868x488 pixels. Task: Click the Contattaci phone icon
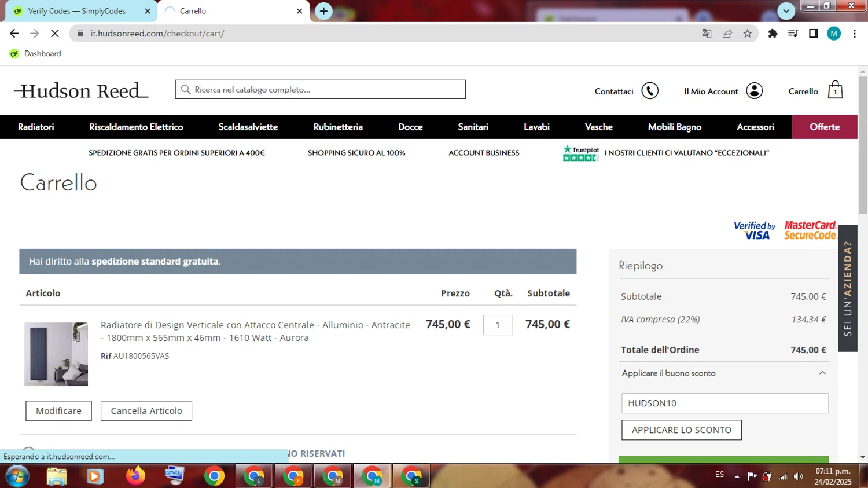pyautogui.click(x=650, y=91)
